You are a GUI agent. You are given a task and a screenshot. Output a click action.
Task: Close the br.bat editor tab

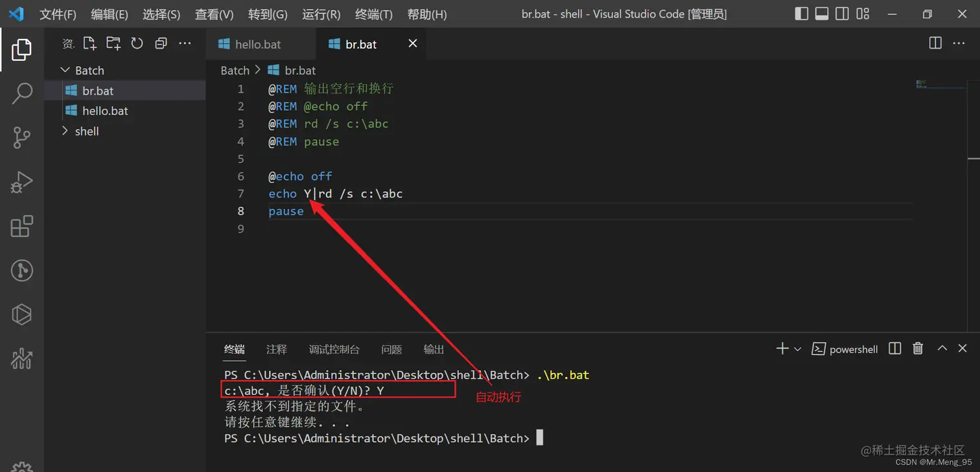click(413, 43)
